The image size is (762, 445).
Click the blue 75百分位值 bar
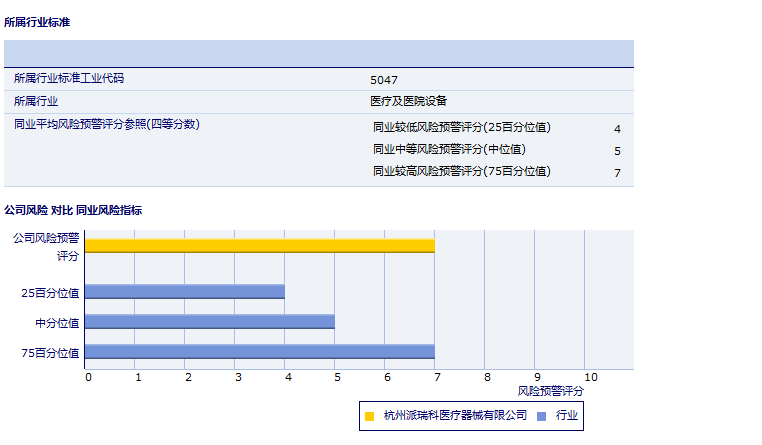pos(260,352)
